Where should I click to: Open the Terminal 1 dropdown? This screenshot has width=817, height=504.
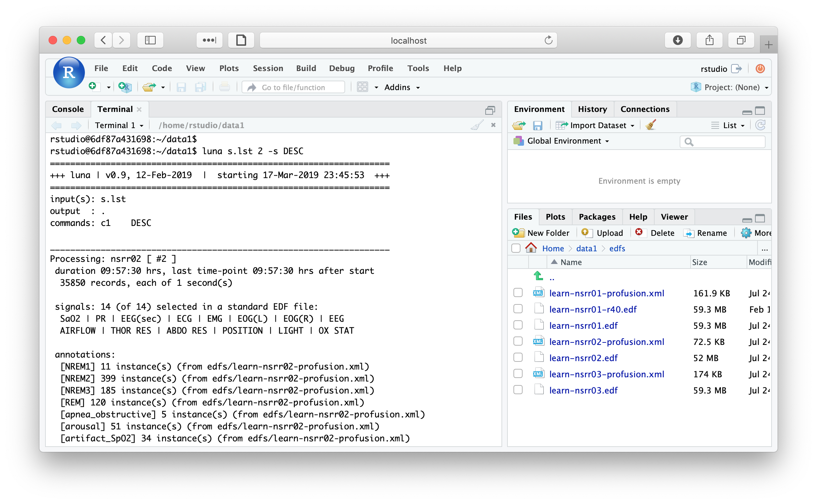tap(119, 125)
